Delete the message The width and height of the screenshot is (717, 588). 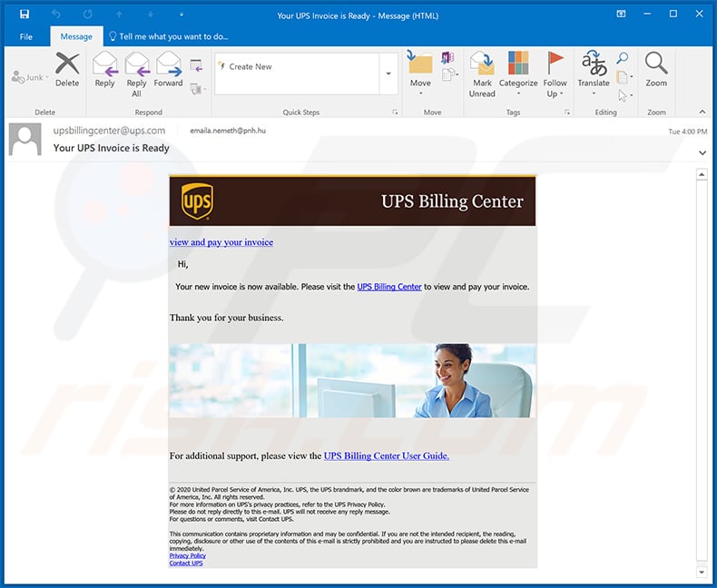click(67, 69)
